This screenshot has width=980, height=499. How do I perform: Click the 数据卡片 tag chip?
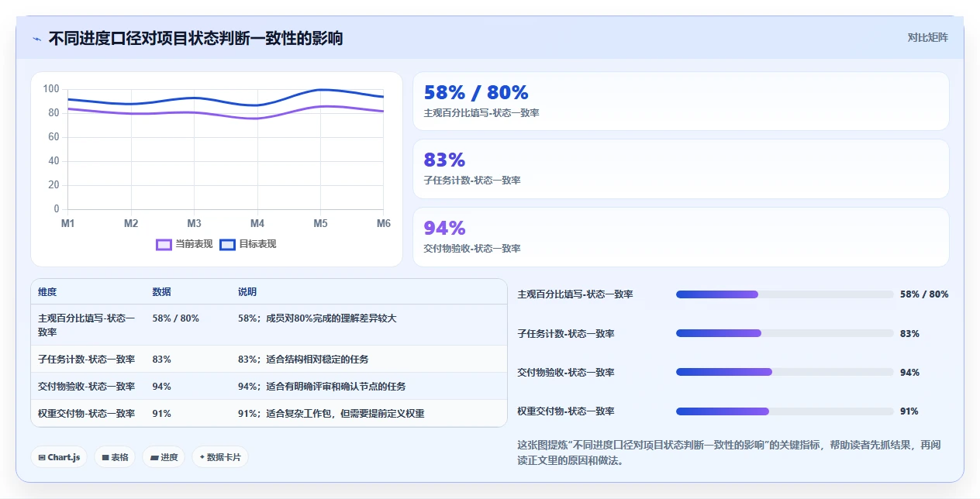click(220, 457)
